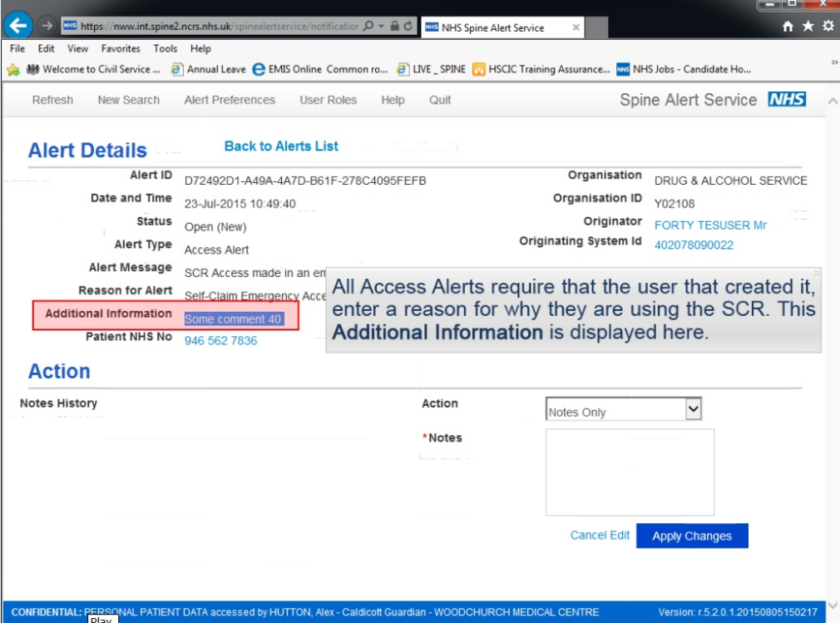The width and height of the screenshot is (840, 623).
Task: Open the browser Help menu
Action: (200, 48)
